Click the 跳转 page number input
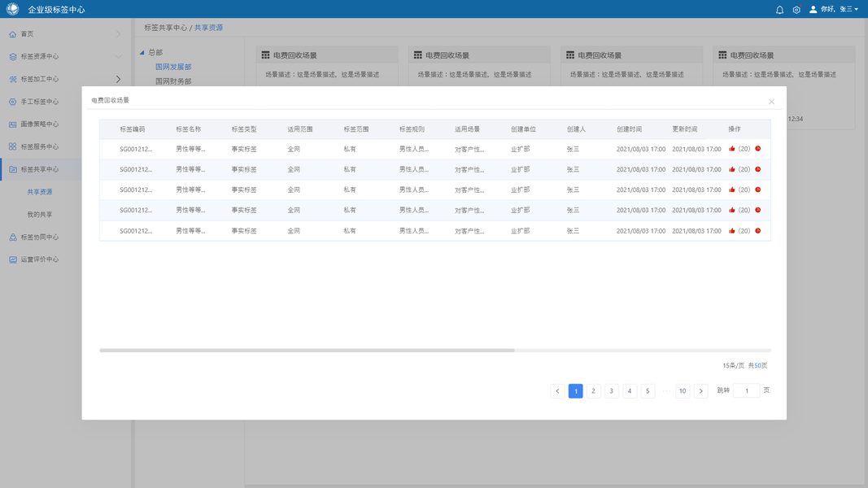Viewport: 868px width, 488px height. coord(746,391)
